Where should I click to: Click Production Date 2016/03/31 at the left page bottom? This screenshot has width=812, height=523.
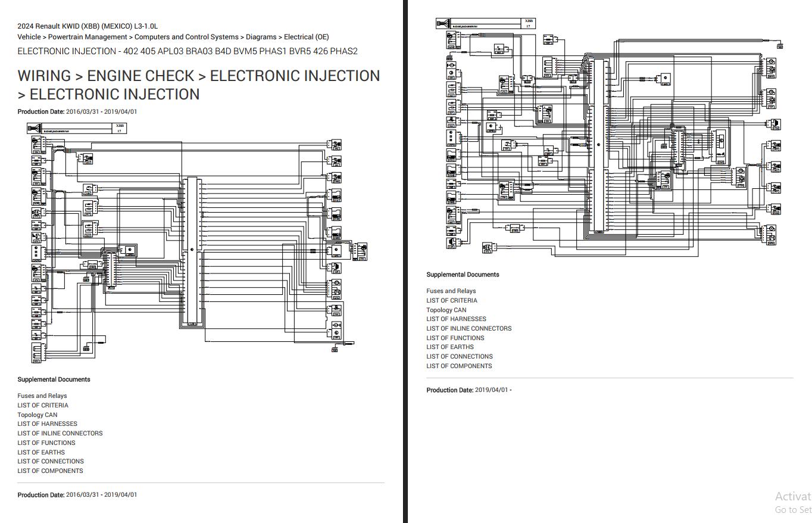click(x=77, y=494)
